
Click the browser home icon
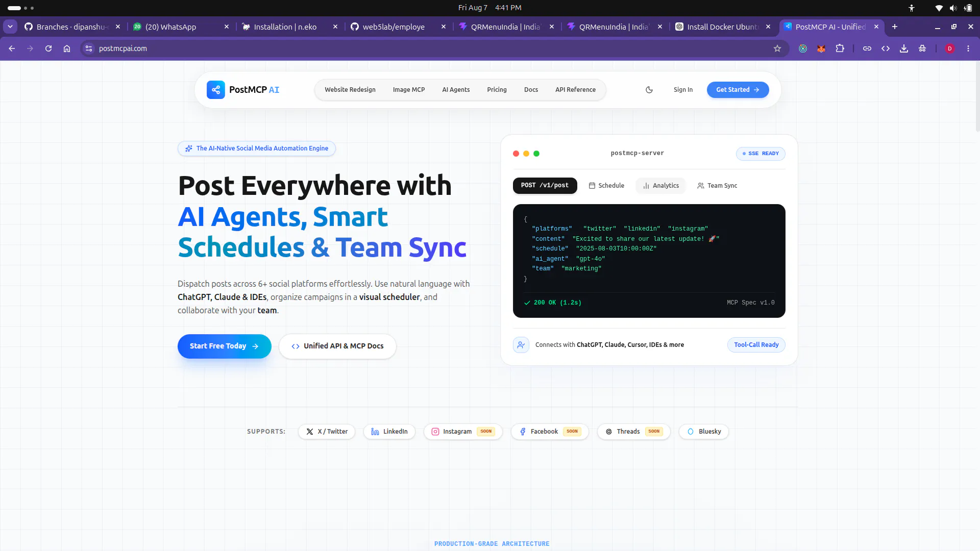tap(67, 48)
